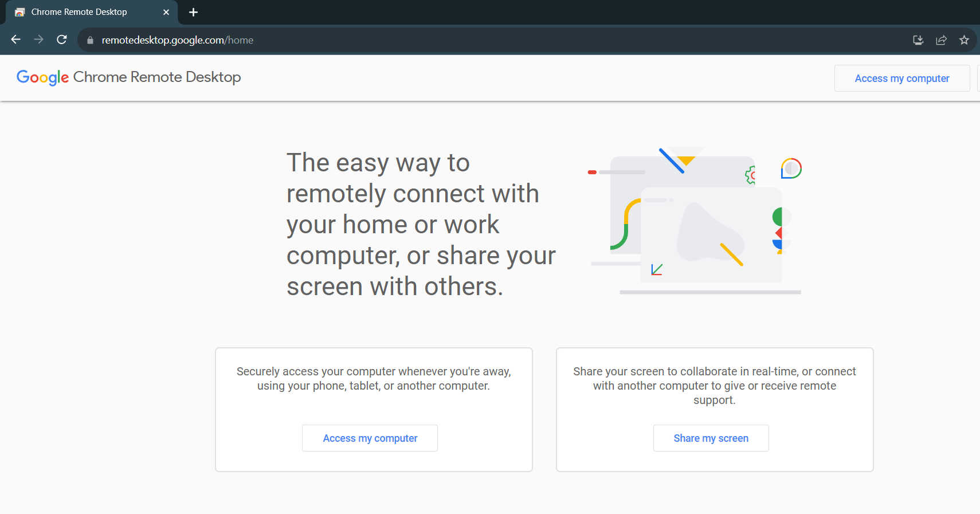The image size is (980, 514).
Task: Click Access my computer in the header
Action: click(902, 79)
